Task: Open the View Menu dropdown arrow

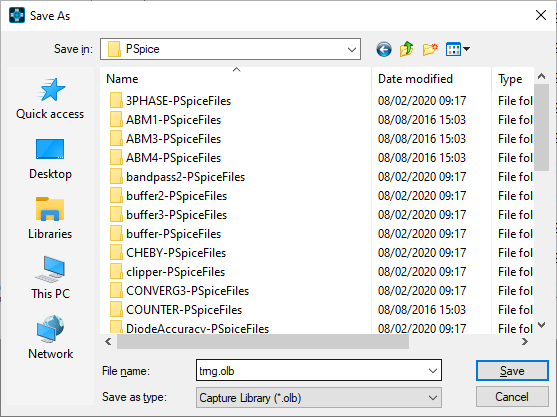Action: [x=466, y=49]
